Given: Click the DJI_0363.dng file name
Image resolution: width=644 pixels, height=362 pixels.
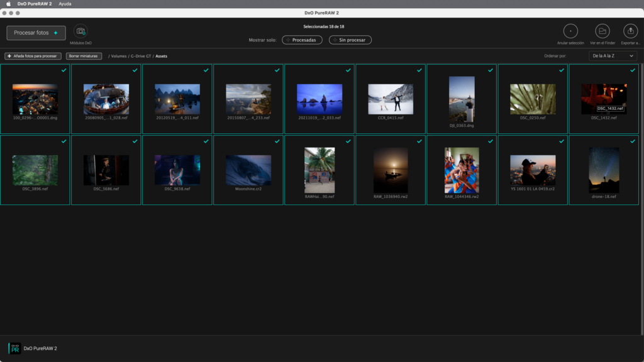Looking at the screenshot, I should click(x=462, y=126).
